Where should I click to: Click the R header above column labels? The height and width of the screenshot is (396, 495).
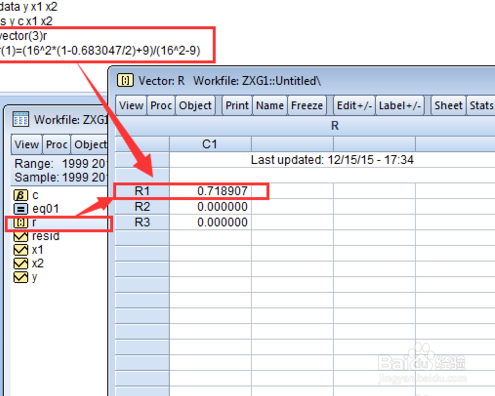[335, 126]
